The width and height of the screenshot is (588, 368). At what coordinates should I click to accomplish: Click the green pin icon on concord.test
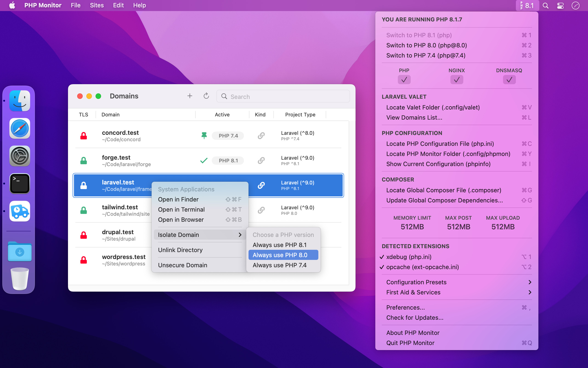pyautogui.click(x=204, y=135)
